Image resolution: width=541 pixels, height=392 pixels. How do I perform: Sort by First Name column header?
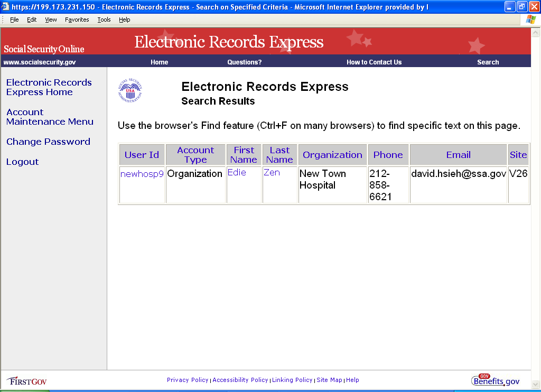[244, 155]
